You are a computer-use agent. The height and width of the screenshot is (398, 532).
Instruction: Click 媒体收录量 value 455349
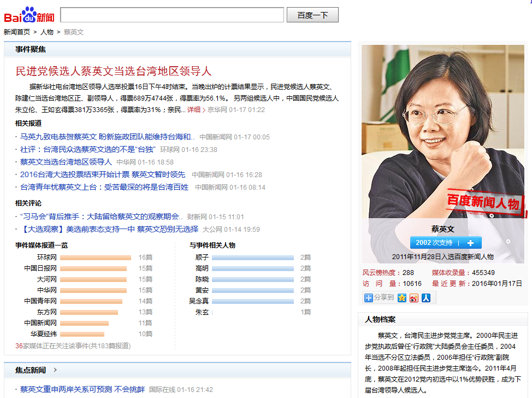point(483,273)
